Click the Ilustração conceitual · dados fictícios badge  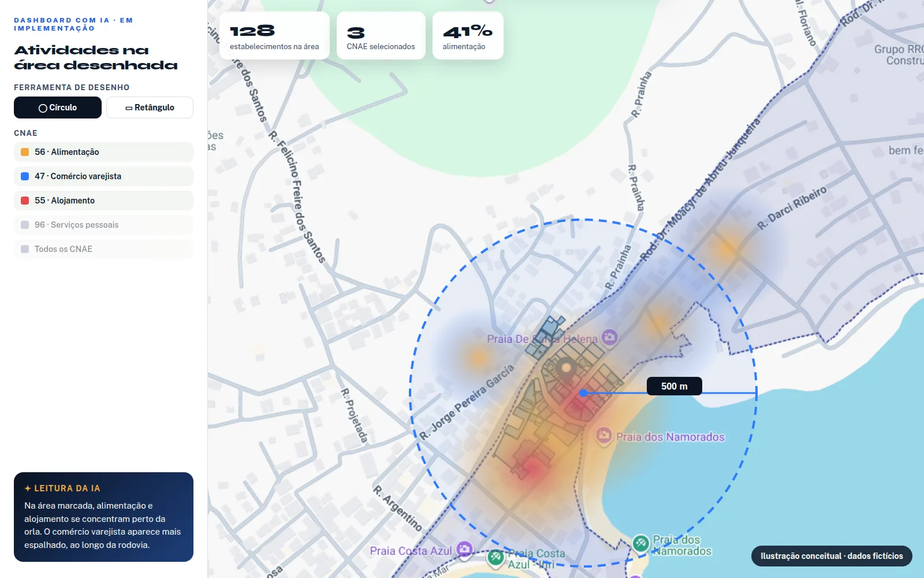(832, 556)
